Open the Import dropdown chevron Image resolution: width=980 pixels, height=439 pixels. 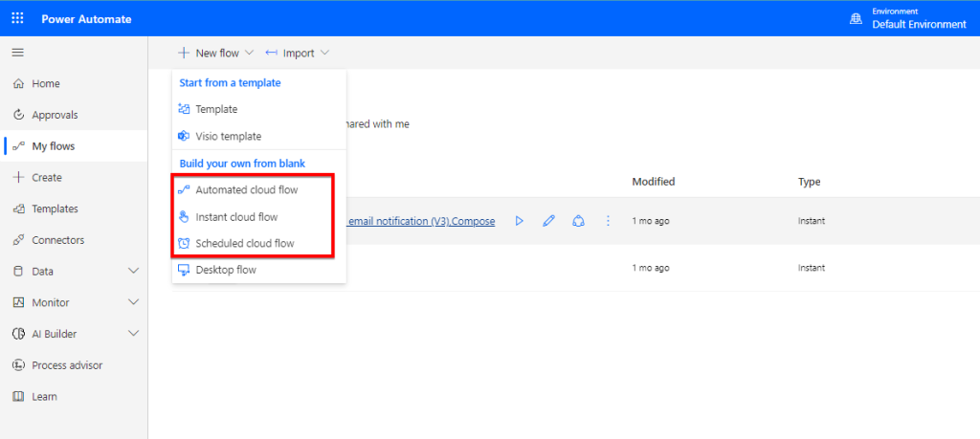pos(323,53)
